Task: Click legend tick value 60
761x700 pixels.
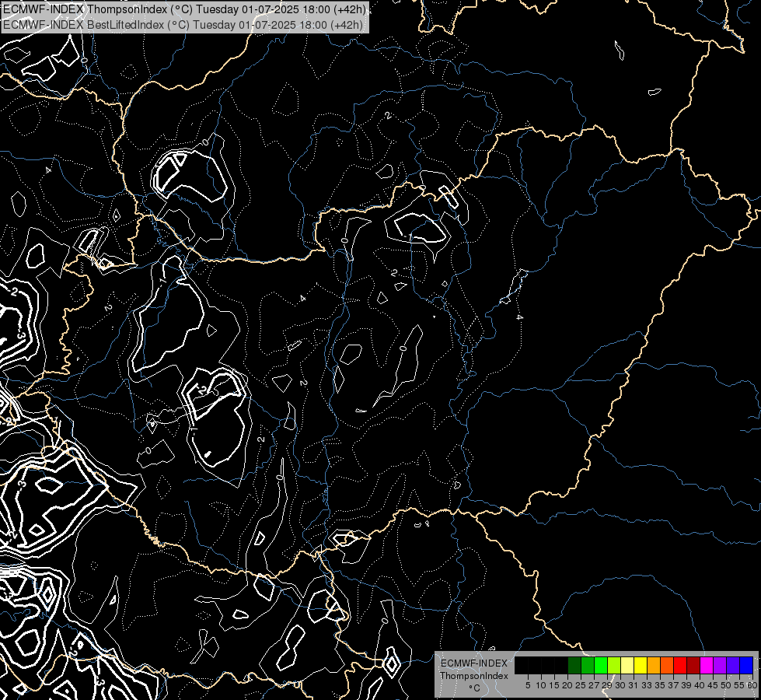Action: (752, 685)
